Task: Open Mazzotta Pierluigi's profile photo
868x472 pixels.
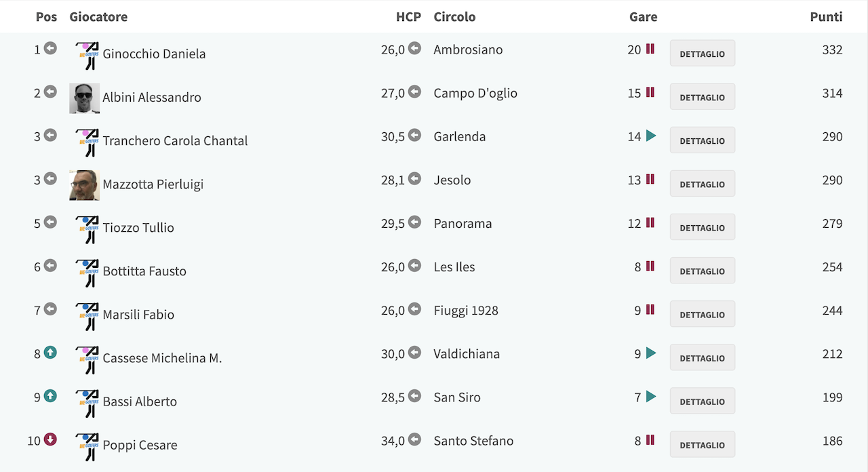Action: [x=85, y=185]
